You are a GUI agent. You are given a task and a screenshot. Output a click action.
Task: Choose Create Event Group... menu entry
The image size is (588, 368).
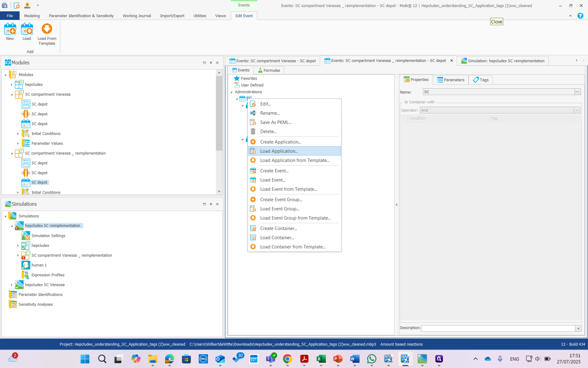pos(281,200)
